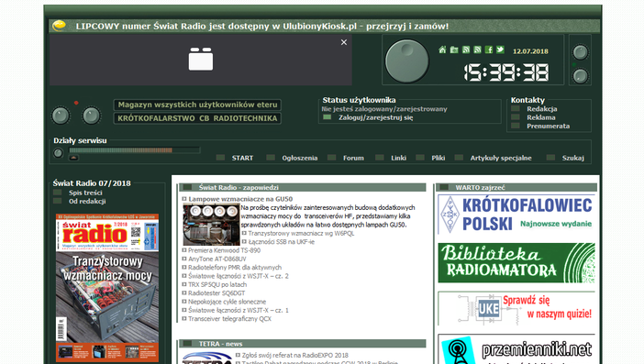
Task: Click Magazyn wszystkich użytkowników eteru label
Action: pos(197,105)
